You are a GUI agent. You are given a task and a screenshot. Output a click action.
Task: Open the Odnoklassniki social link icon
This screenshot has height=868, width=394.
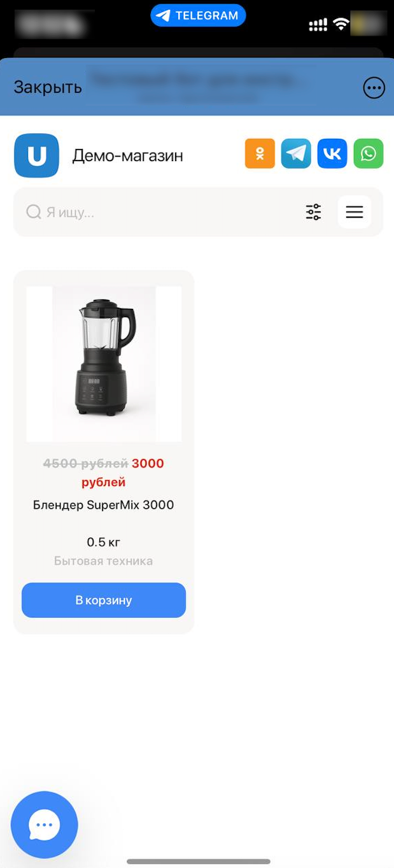(x=260, y=153)
